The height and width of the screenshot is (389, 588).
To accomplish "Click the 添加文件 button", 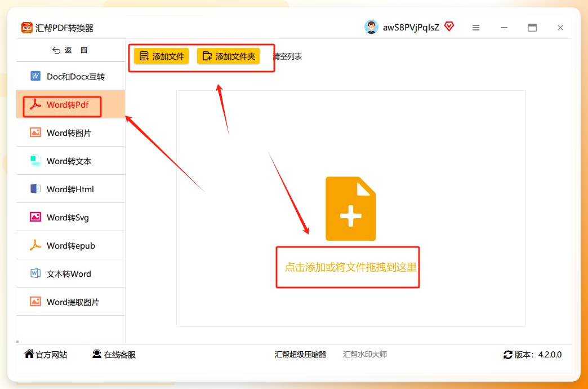I will click(x=161, y=56).
